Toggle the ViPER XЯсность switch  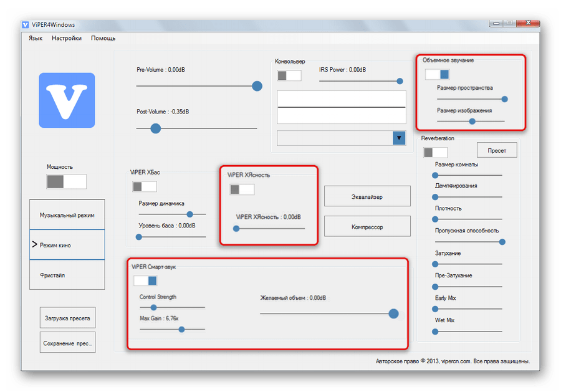click(x=242, y=189)
